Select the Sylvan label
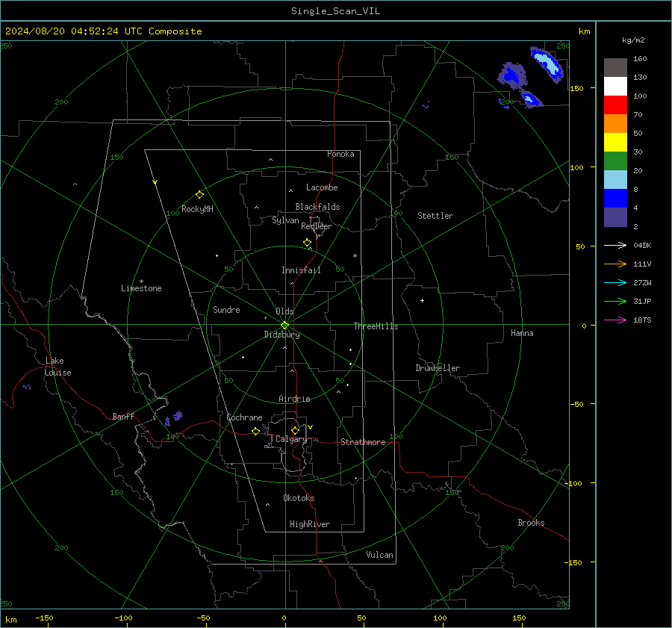Image resolution: width=672 pixels, height=628 pixels. click(x=285, y=220)
